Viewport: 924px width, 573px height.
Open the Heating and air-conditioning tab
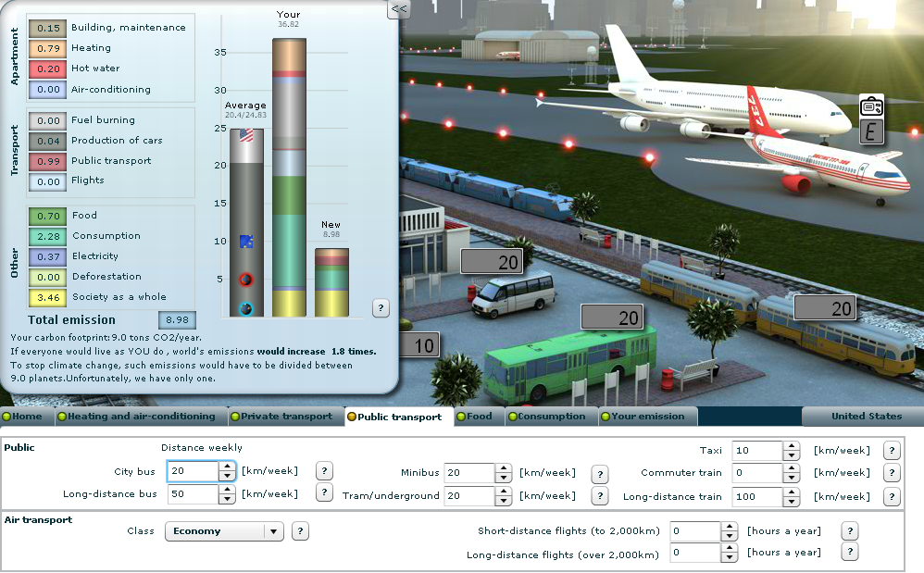click(141, 417)
